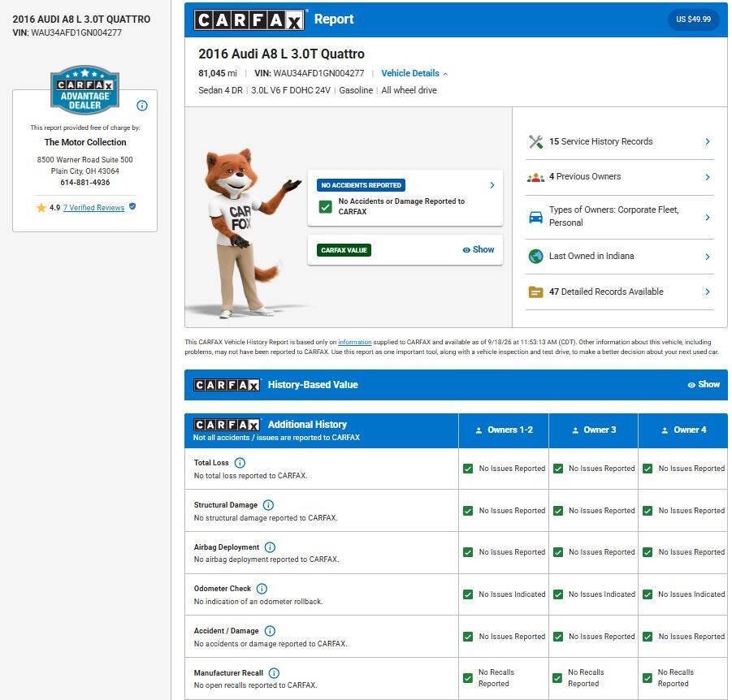732x700 pixels.
Task: Click Total Loss checkmark under Owner 3
Action: point(558,469)
